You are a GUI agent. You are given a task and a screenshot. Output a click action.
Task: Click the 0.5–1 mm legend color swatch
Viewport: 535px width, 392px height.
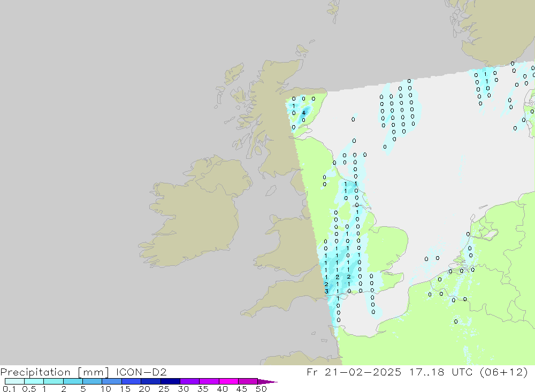(34, 381)
